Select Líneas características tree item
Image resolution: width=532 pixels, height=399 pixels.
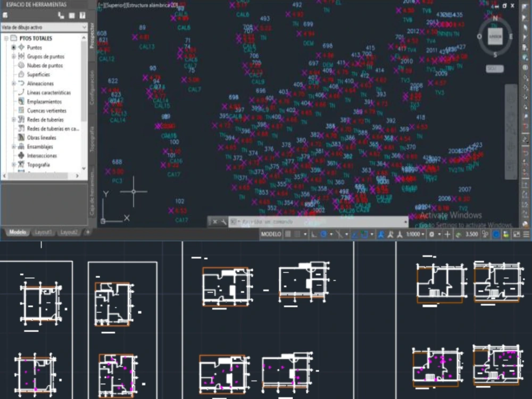(49, 92)
